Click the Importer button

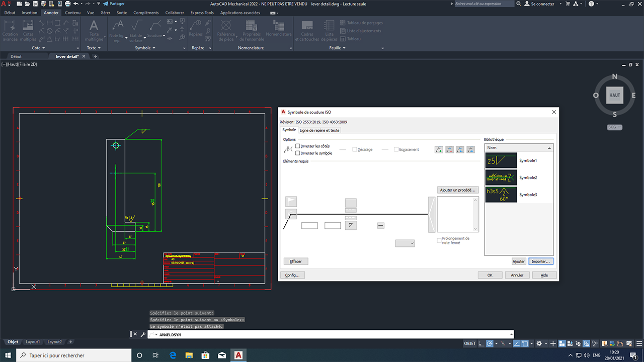pyautogui.click(x=541, y=261)
